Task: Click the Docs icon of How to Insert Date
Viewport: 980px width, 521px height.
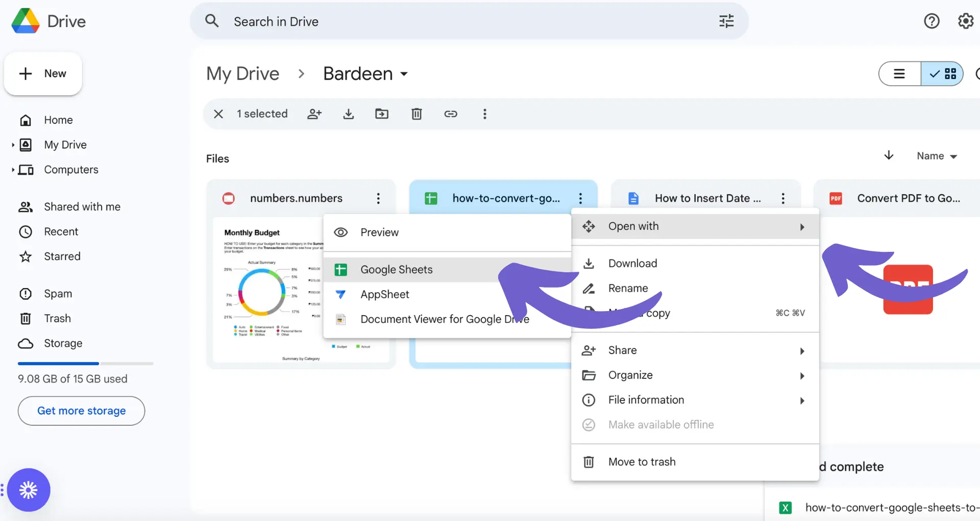Action: (x=633, y=198)
